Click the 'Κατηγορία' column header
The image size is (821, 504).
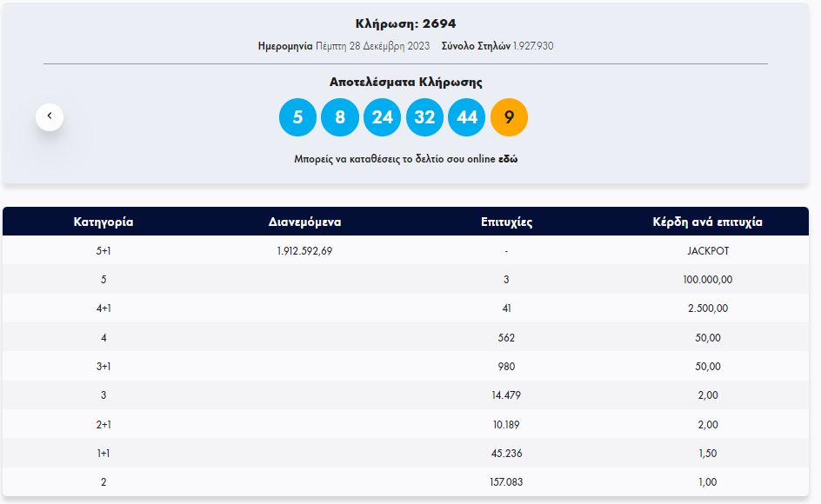coord(103,222)
